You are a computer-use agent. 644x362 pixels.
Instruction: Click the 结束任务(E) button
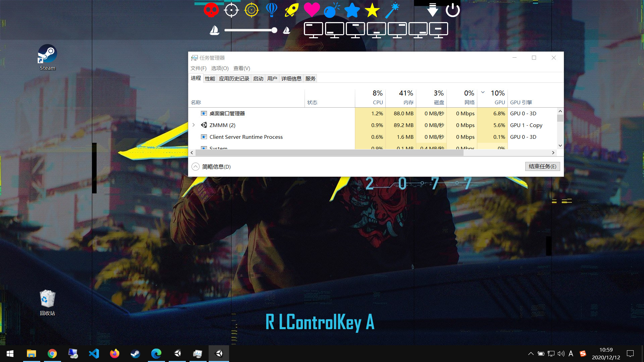(542, 166)
